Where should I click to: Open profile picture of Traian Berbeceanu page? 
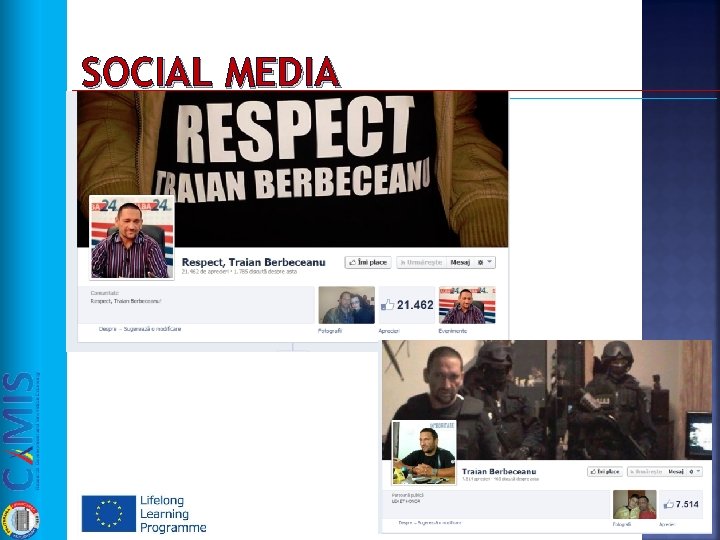(x=424, y=452)
